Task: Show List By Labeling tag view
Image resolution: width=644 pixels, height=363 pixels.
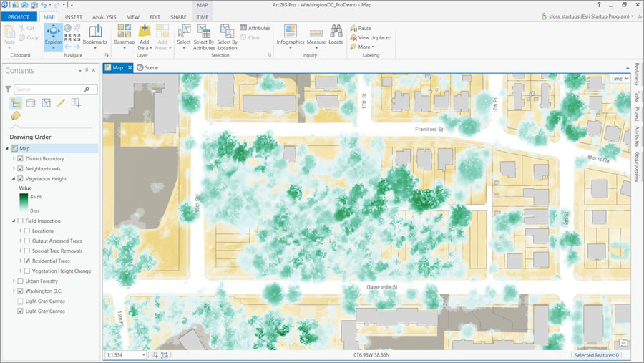Action: [16, 116]
